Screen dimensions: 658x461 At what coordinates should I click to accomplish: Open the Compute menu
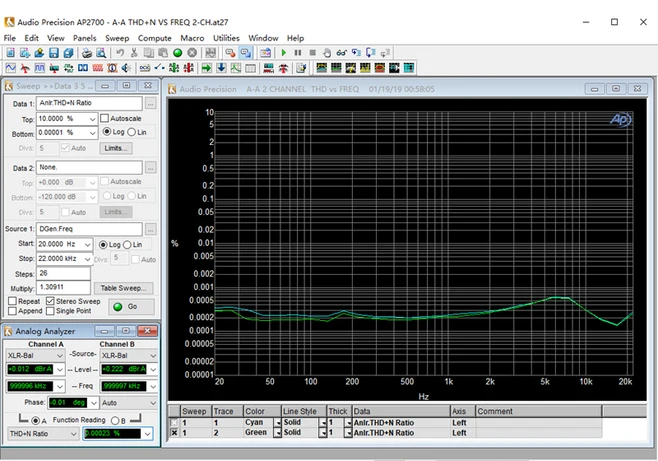(154, 38)
